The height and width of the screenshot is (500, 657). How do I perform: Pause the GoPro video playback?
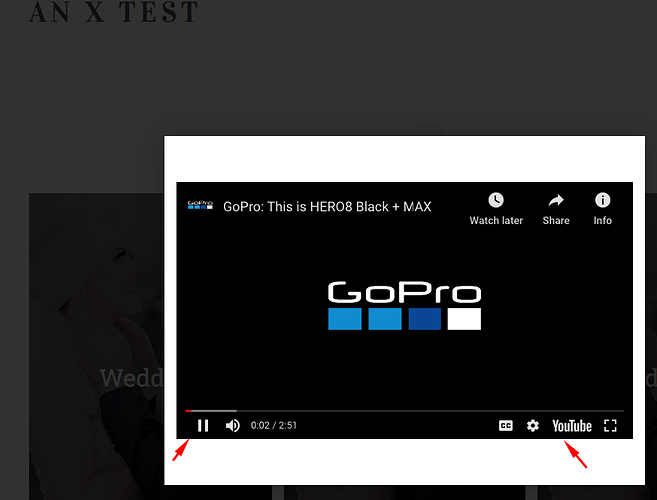tap(203, 425)
